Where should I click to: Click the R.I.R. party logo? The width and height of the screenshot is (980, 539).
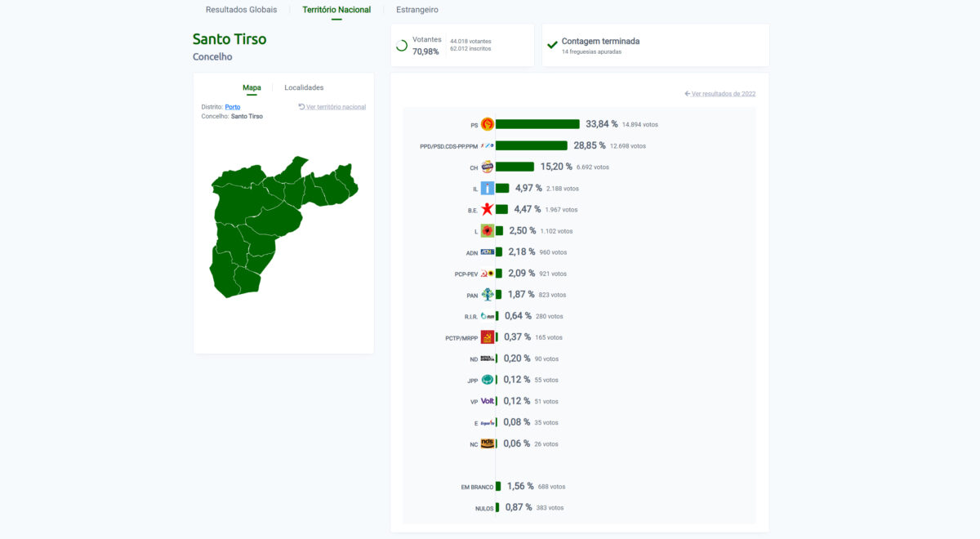[x=488, y=316]
